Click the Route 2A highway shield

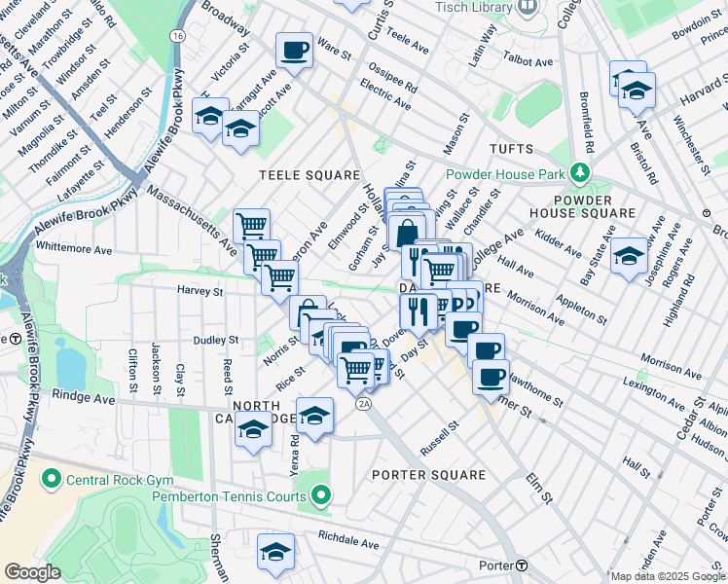point(364,403)
